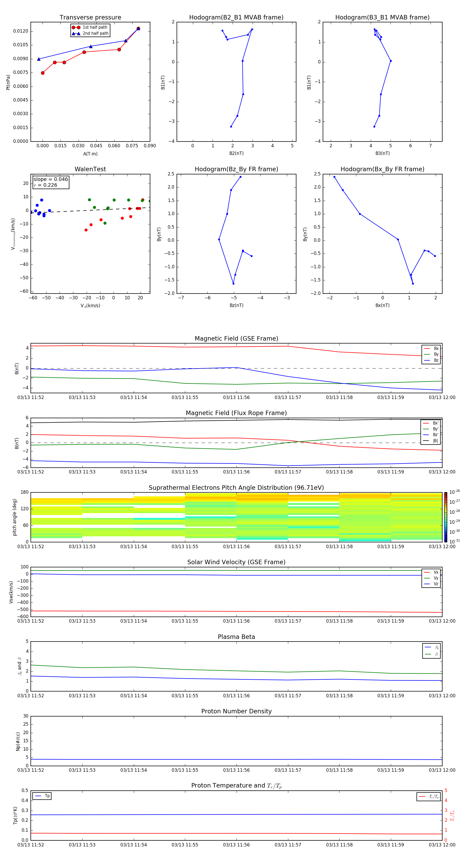Click the 'Np(#/cc)' axis label
The image size is (473, 868).
pos(18,741)
